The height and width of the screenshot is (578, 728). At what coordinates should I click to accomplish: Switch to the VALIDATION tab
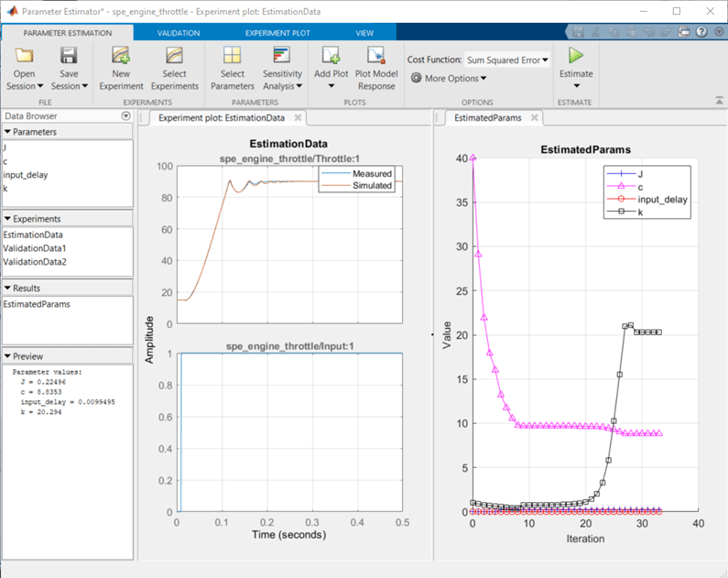click(x=179, y=33)
